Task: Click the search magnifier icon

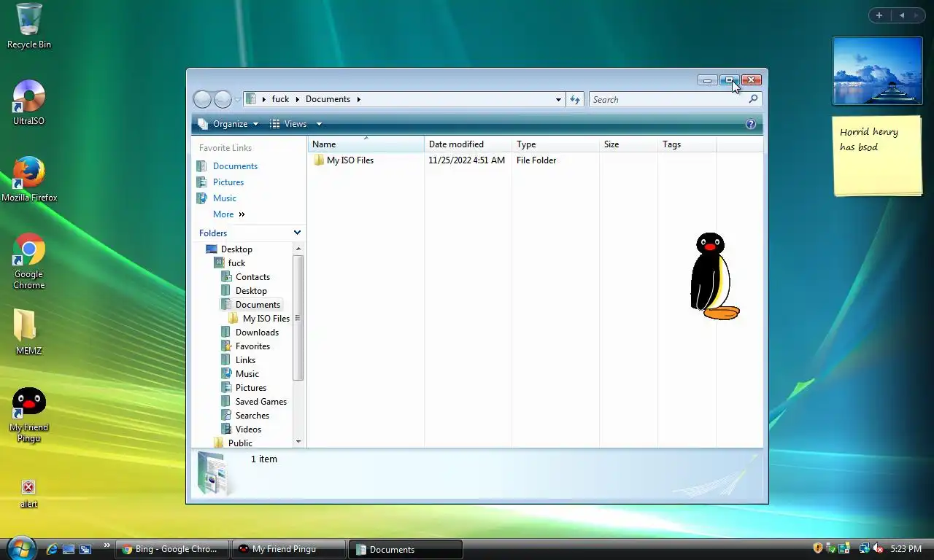Action: pyautogui.click(x=754, y=99)
